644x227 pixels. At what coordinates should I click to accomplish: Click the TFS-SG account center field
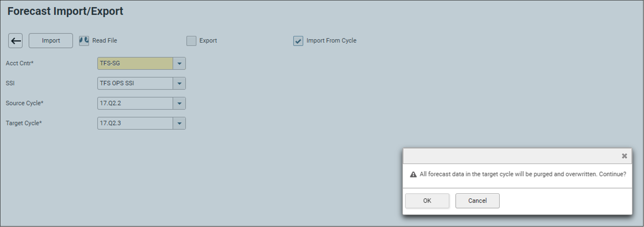pos(135,63)
